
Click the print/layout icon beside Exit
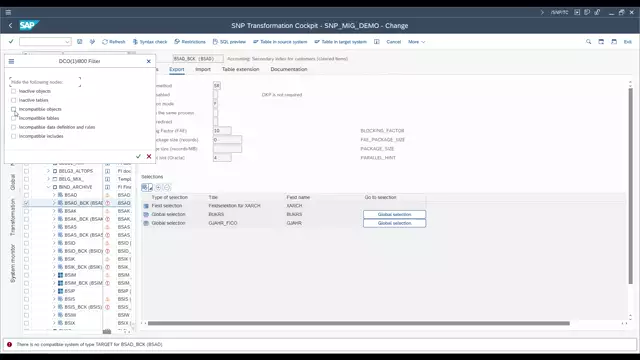click(x=614, y=42)
